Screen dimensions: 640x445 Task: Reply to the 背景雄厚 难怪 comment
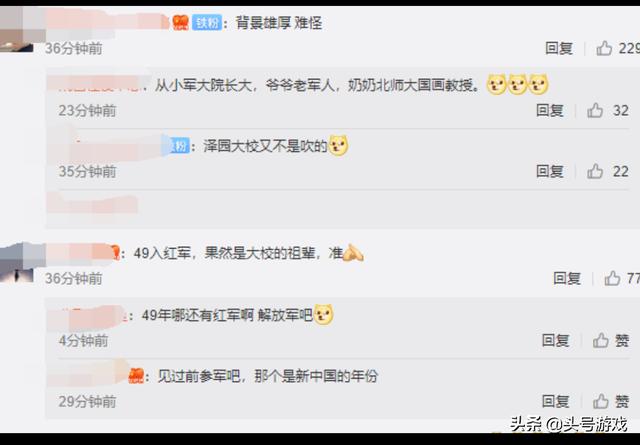[x=559, y=48]
